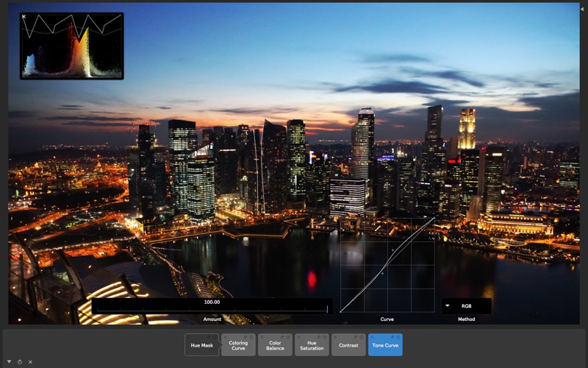588x368 pixels.
Task: Click the 100.00 Amount value
Action: click(212, 302)
